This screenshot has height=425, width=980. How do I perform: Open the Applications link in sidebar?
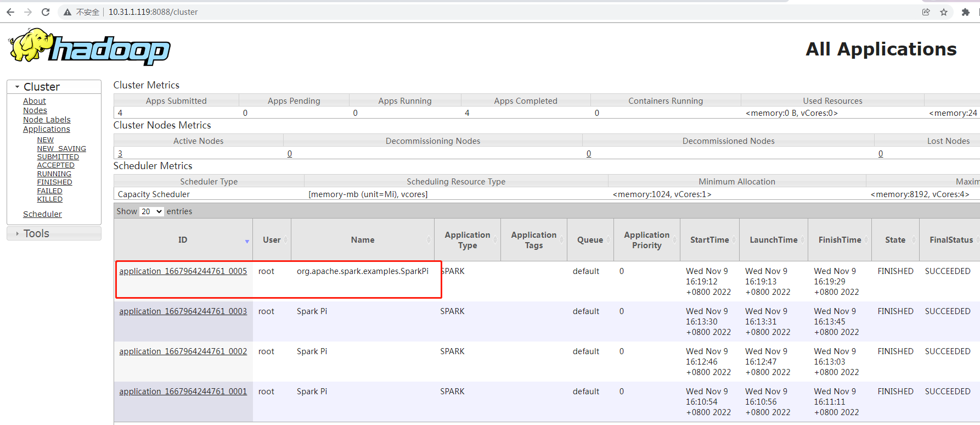coord(47,129)
